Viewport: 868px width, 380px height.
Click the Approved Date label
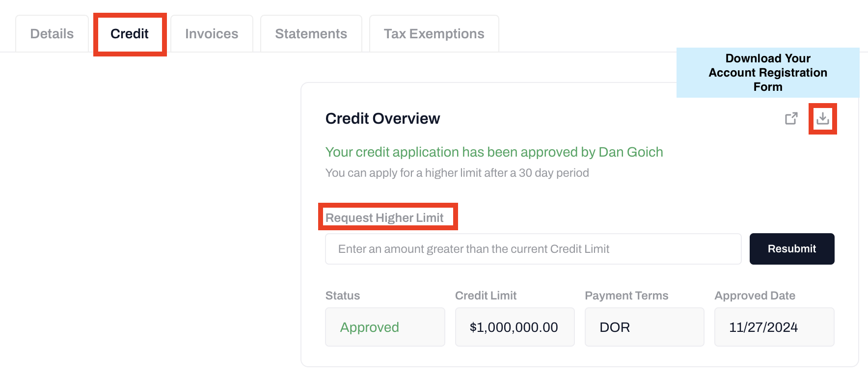[755, 296]
